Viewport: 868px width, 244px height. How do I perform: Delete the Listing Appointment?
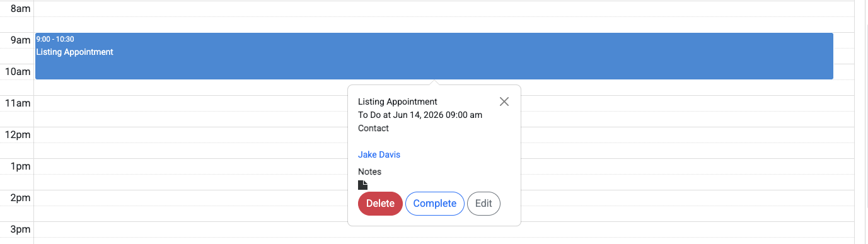380,204
